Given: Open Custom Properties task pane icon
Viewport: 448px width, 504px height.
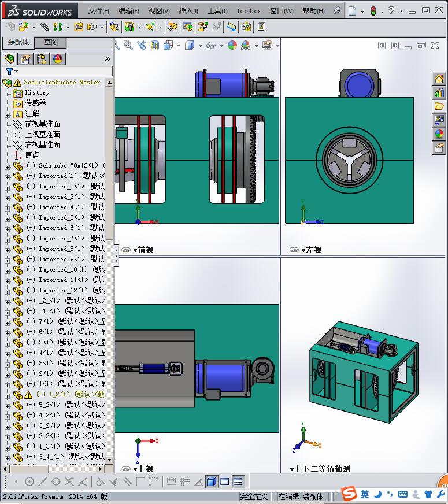Looking at the screenshot, I should click(x=439, y=148).
